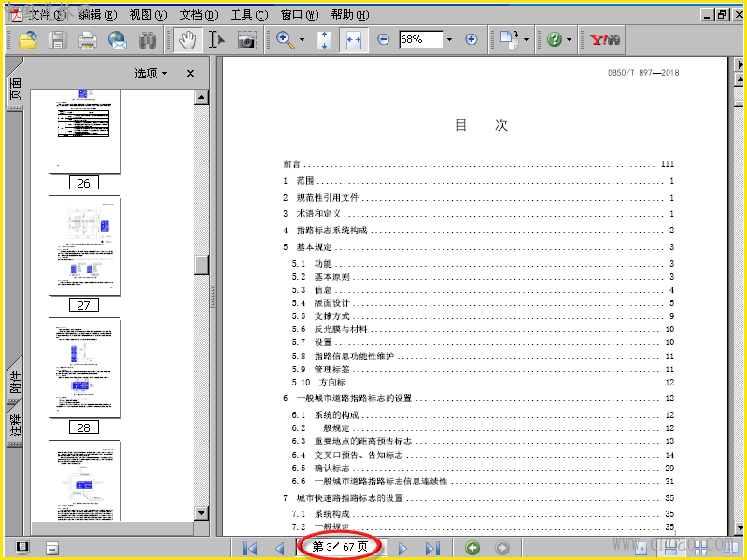Select the page 28 thumbnail
The width and height of the screenshot is (747, 560).
pos(84,368)
